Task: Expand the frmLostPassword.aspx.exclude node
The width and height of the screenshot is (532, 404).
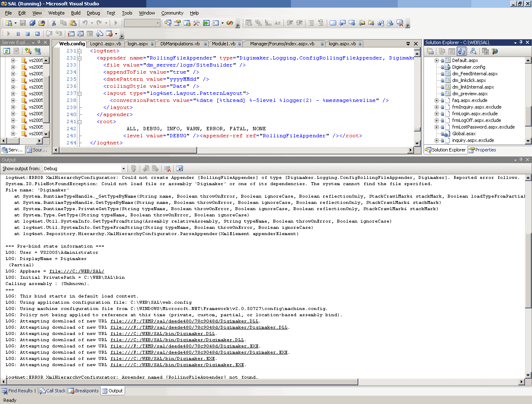Action: [x=436, y=127]
